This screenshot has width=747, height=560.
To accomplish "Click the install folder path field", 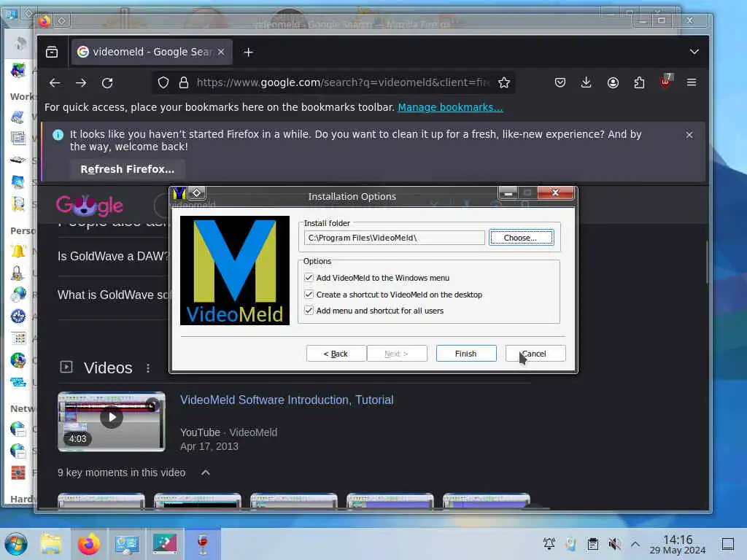I will click(x=394, y=238).
